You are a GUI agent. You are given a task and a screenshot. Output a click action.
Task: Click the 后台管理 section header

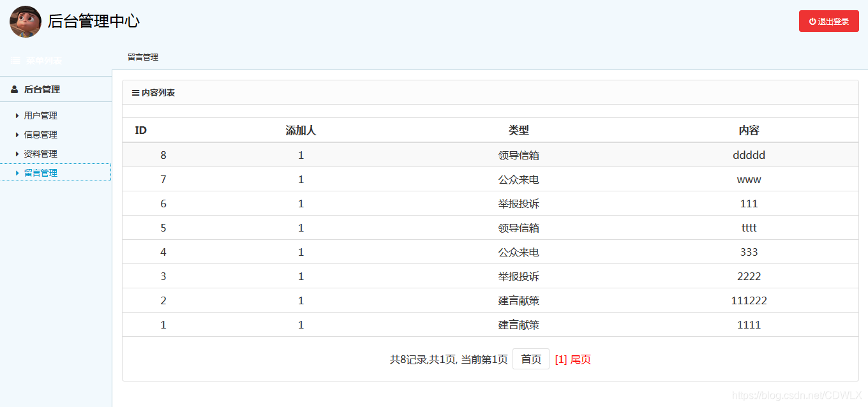(42, 89)
